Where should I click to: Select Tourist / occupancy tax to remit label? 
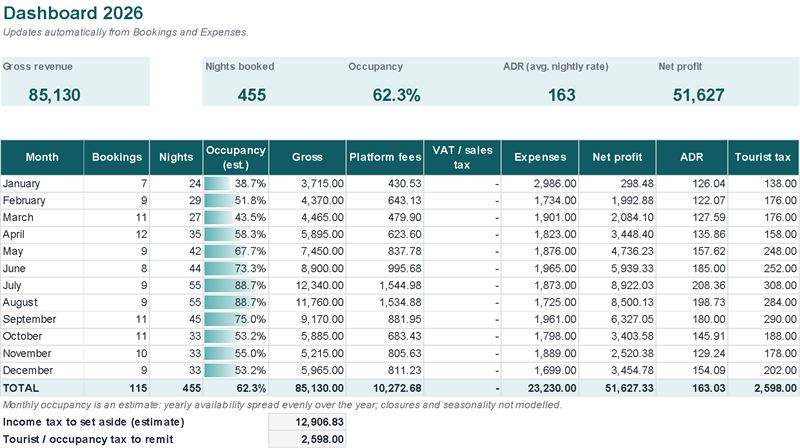coord(88,439)
